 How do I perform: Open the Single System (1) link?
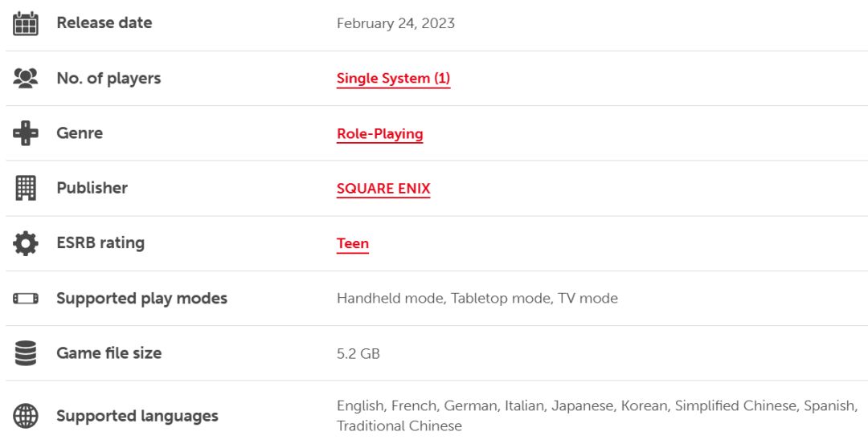[393, 79]
